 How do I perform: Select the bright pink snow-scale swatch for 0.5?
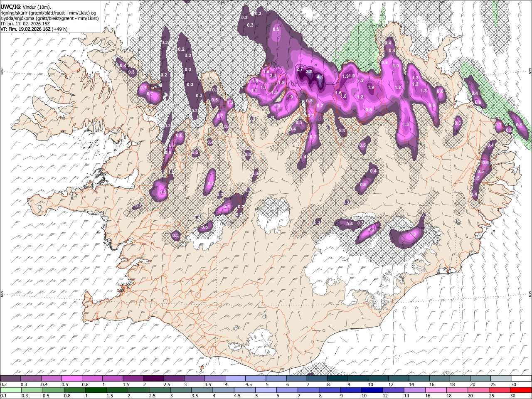click(71, 379)
